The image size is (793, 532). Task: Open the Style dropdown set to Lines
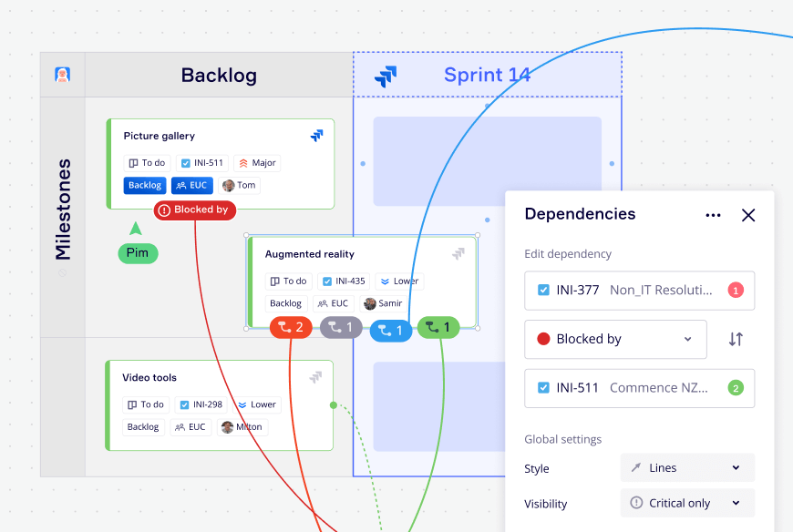click(686, 467)
